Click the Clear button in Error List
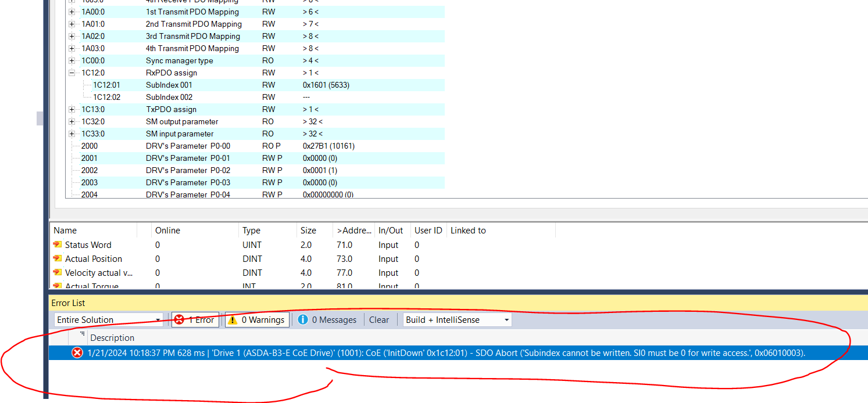The image size is (868, 403). click(x=379, y=320)
